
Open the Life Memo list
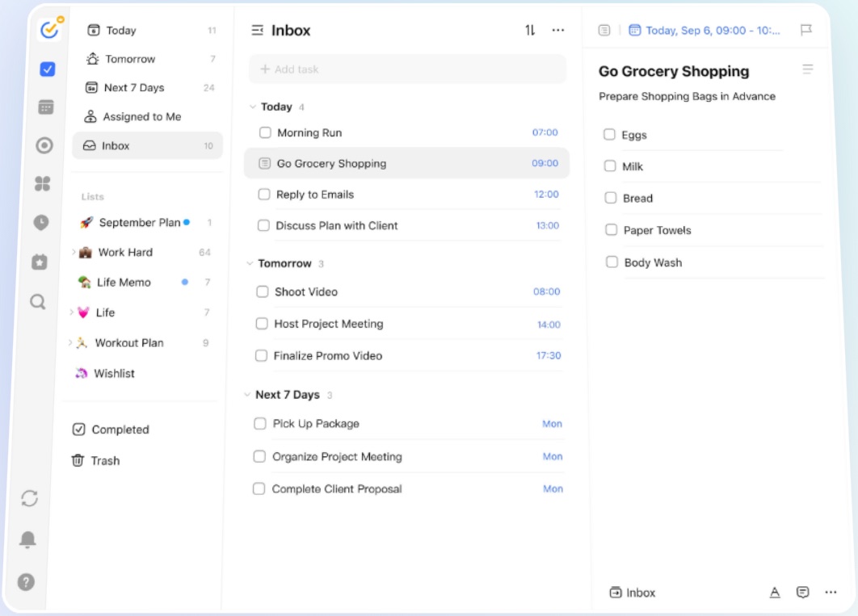pyautogui.click(x=144, y=282)
